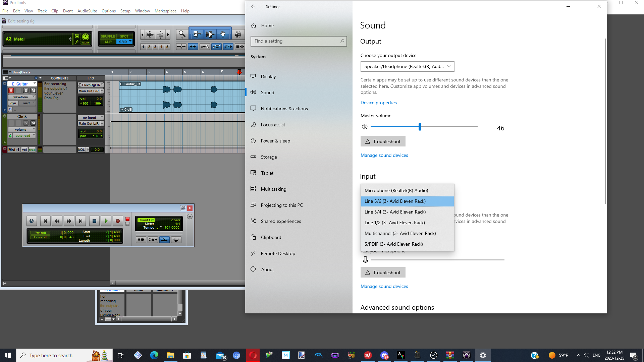Viewport: 644px width, 362px height.
Task: Open Power & sleep settings
Action: 299,141
